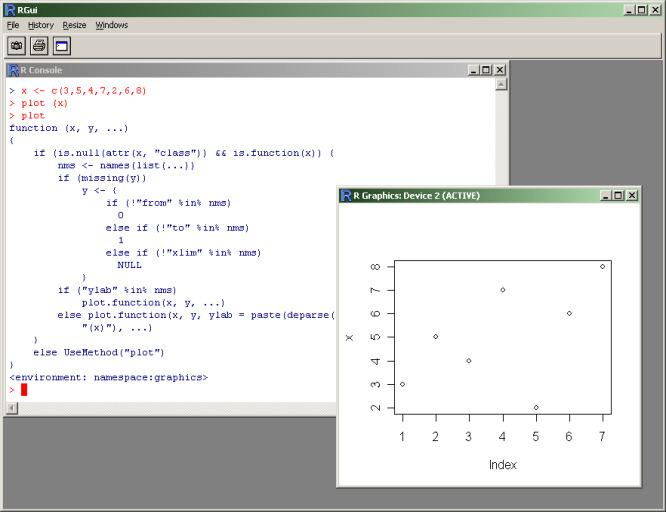
Task: Click the copy-to-clipboard camera toolbar icon
Action: tap(17, 46)
